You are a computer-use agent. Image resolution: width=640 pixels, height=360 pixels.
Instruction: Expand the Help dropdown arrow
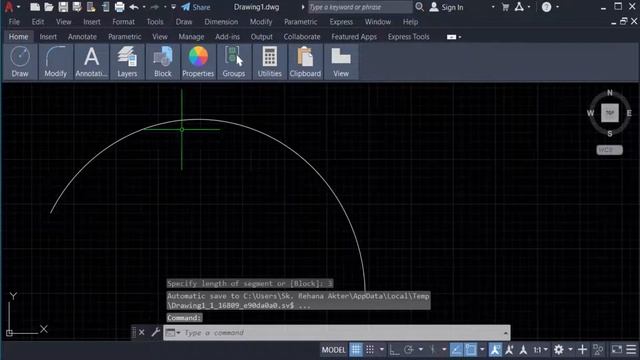click(x=558, y=7)
